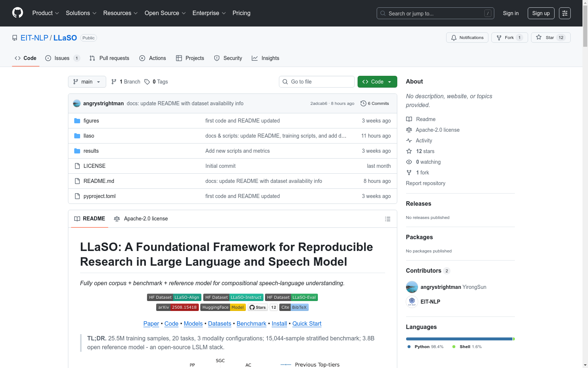Open the command palette icon in header
The image size is (588, 368).
(x=565, y=13)
